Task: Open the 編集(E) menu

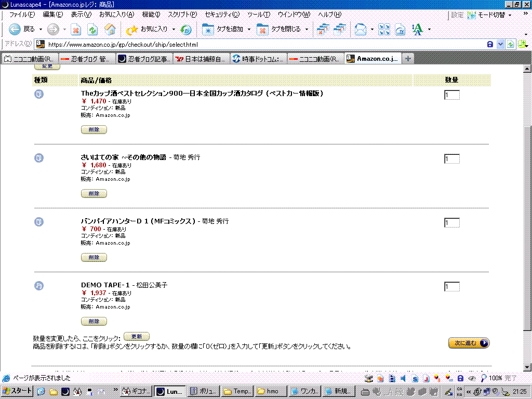Action: coord(52,15)
